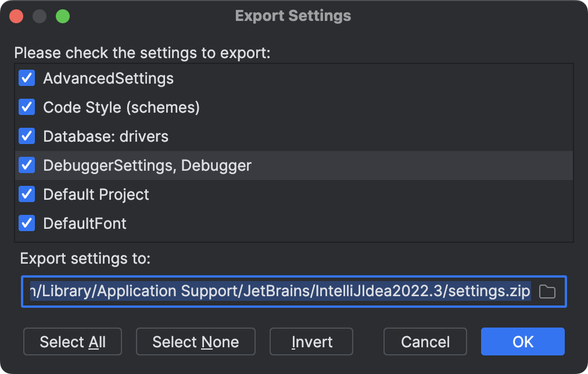This screenshot has height=374, width=588.
Task: Select the AdvancedSettings text label in list
Action: point(108,78)
